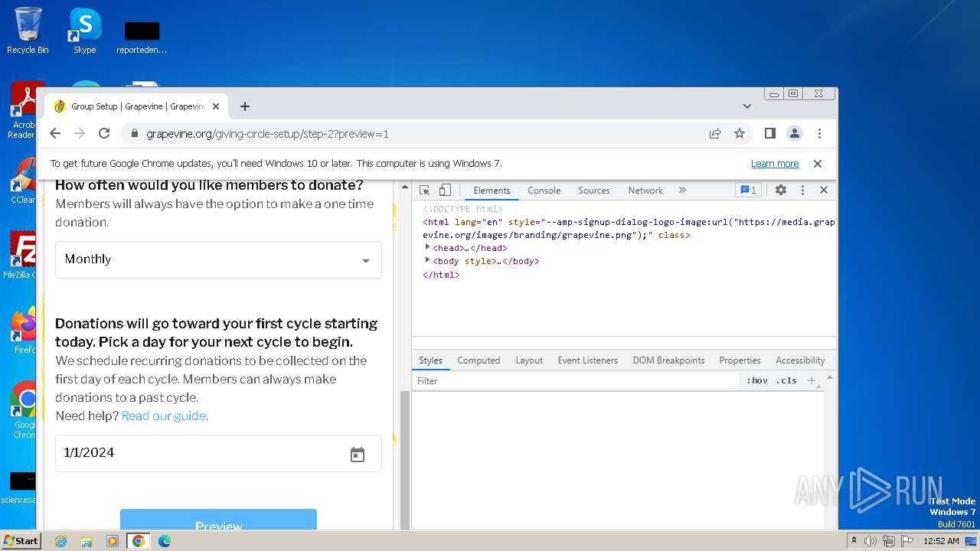Screen dimensions: 980x551
Task: Switch to DevTools Console tab
Action: 544,191
